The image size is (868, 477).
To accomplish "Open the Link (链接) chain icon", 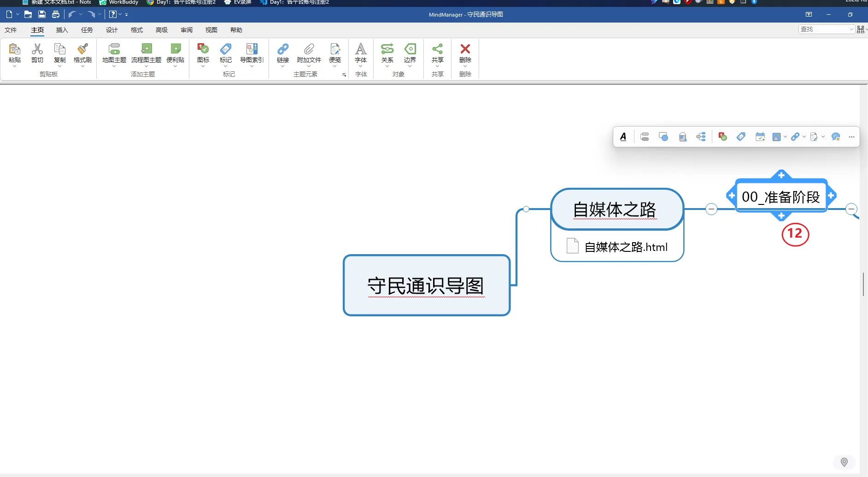I will 283,49.
